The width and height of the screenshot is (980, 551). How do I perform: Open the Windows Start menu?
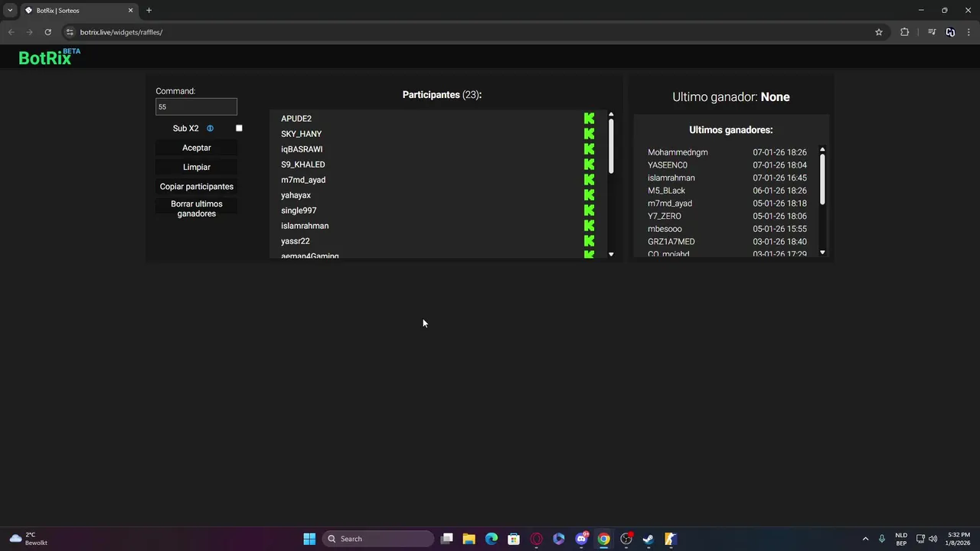pyautogui.click(x=309, y=539)
